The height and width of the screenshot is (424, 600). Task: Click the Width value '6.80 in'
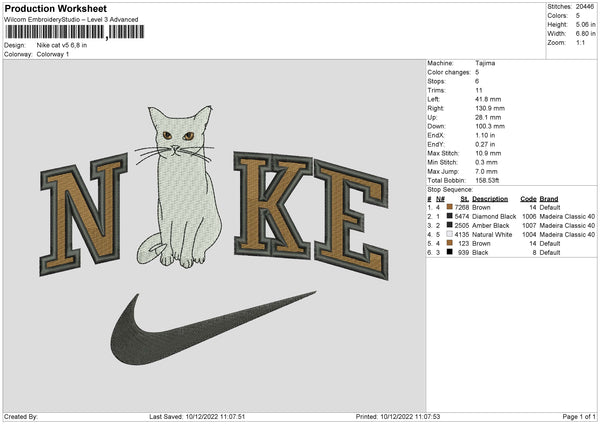point(585,34)
